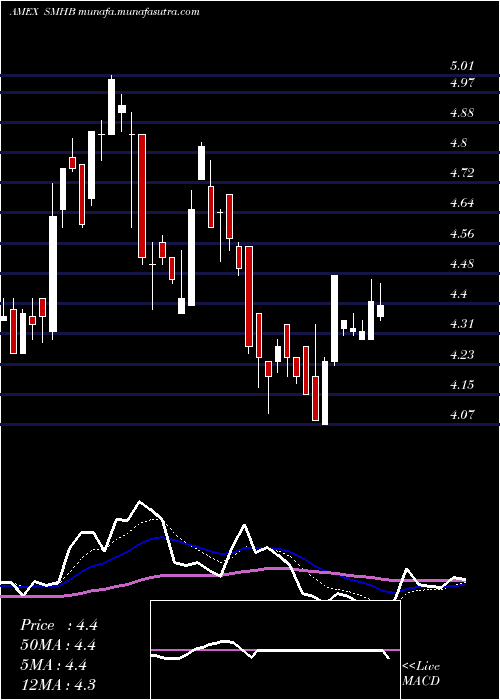Click the 4.15 price axis label
This screenshot has height=700, width=500.
click(x=462, y=384)
